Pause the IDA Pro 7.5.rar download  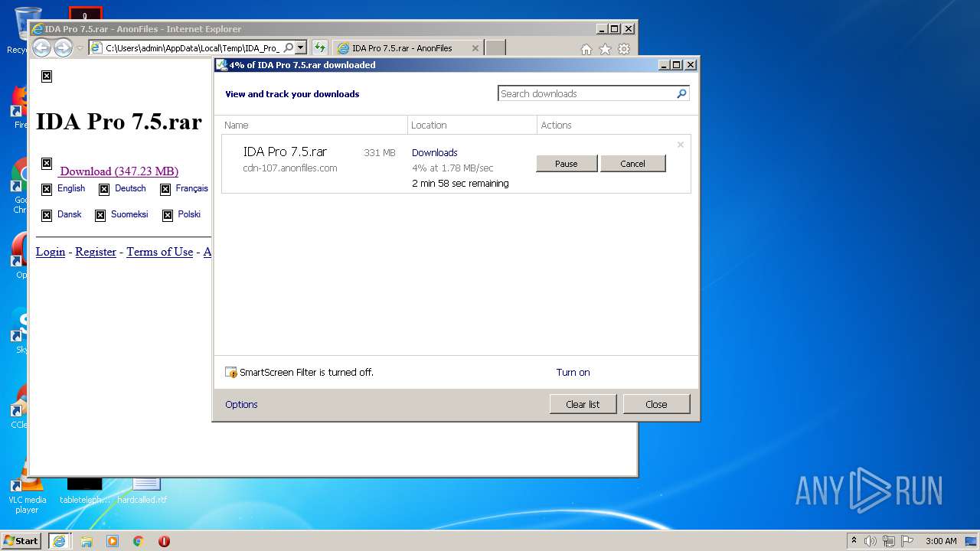click(567, 163)
